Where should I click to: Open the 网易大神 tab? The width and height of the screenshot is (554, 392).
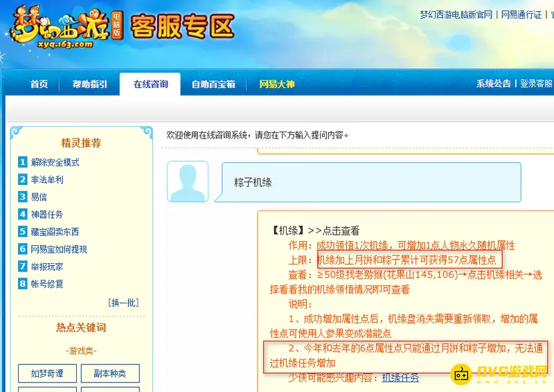(276, 84)
